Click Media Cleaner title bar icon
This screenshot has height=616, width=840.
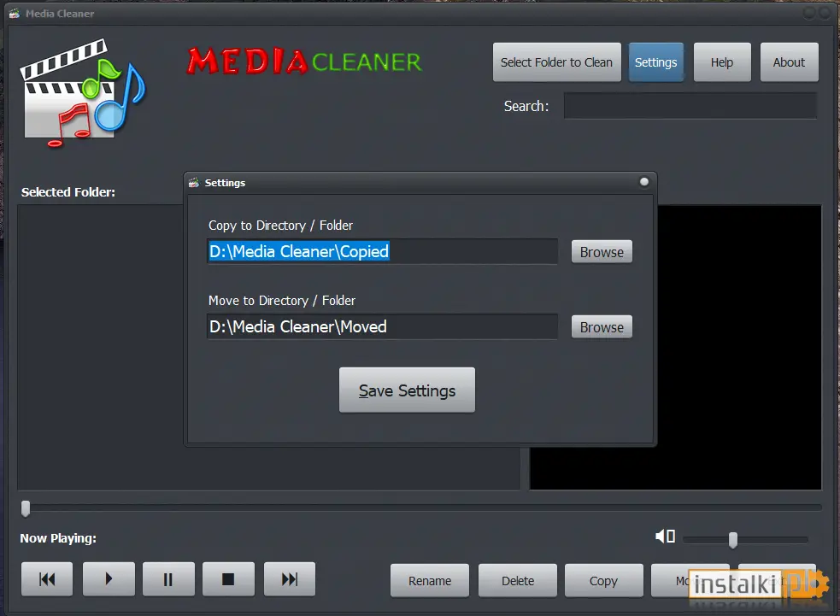(15, 14)
